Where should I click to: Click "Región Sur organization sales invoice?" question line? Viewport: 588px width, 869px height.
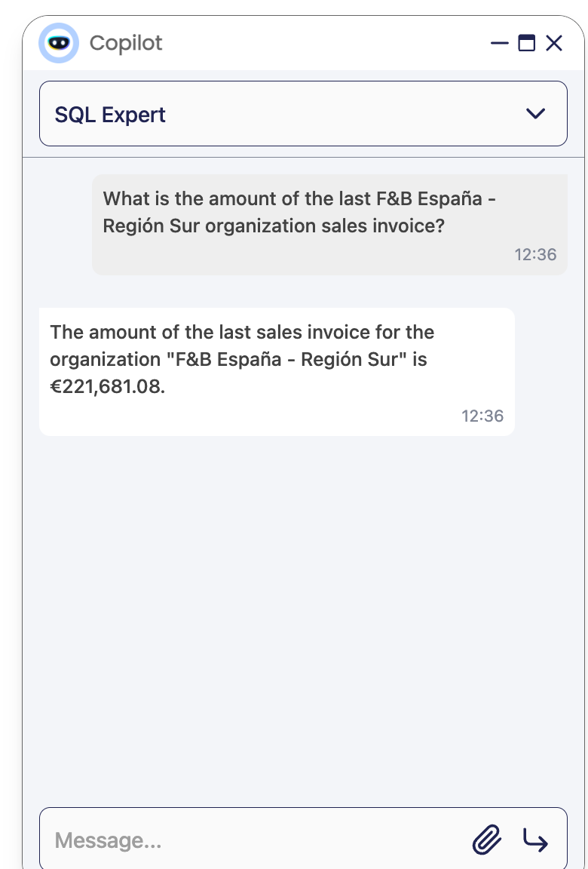[274, 226]
